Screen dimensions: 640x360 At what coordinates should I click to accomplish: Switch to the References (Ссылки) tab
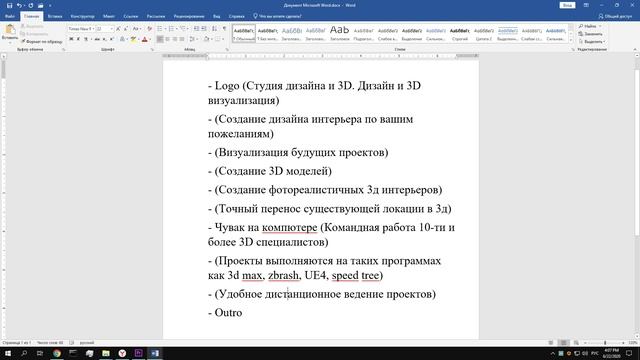[131, 16]
